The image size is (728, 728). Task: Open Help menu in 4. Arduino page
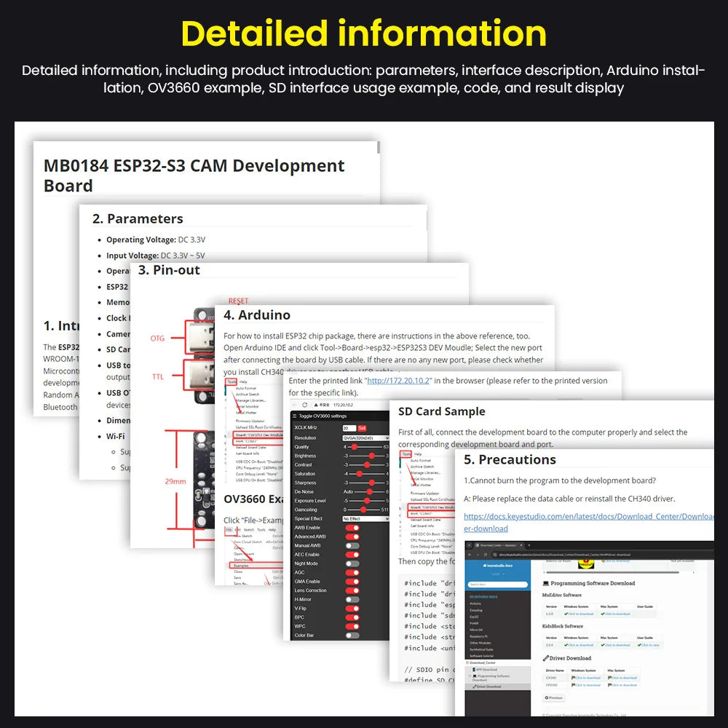click(243, 382)
